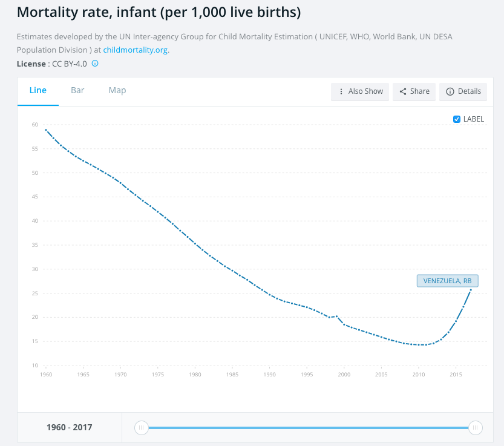
Task: Click the info icon beside CC BY-4.0
Action: tap(95, 64)
